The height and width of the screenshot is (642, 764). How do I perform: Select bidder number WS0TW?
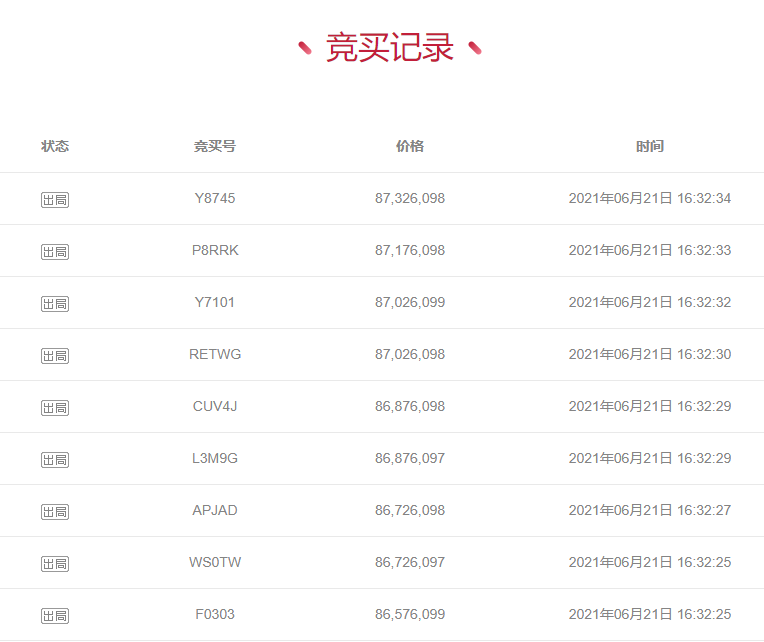[215, 562]
